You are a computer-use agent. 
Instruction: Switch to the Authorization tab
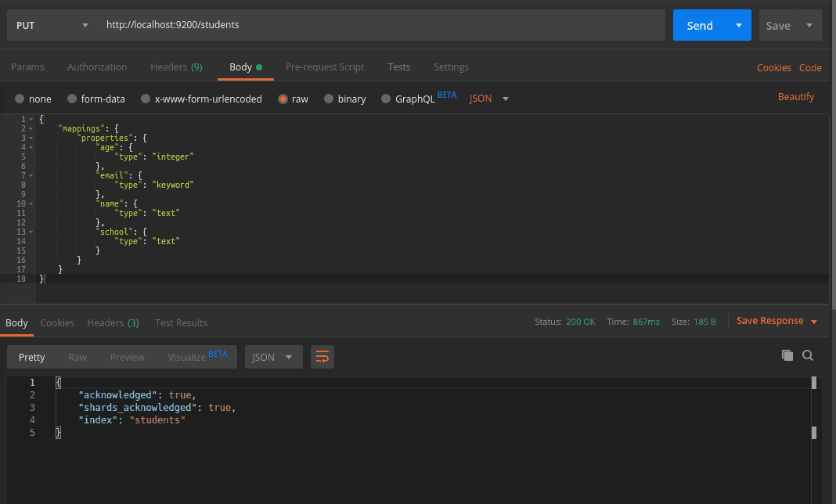[x=97, y=67]
